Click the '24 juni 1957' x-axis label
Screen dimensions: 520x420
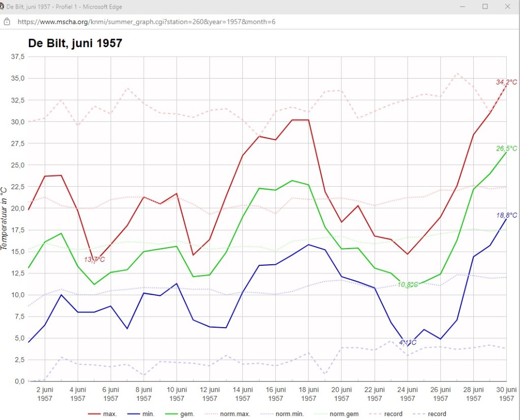407,394
